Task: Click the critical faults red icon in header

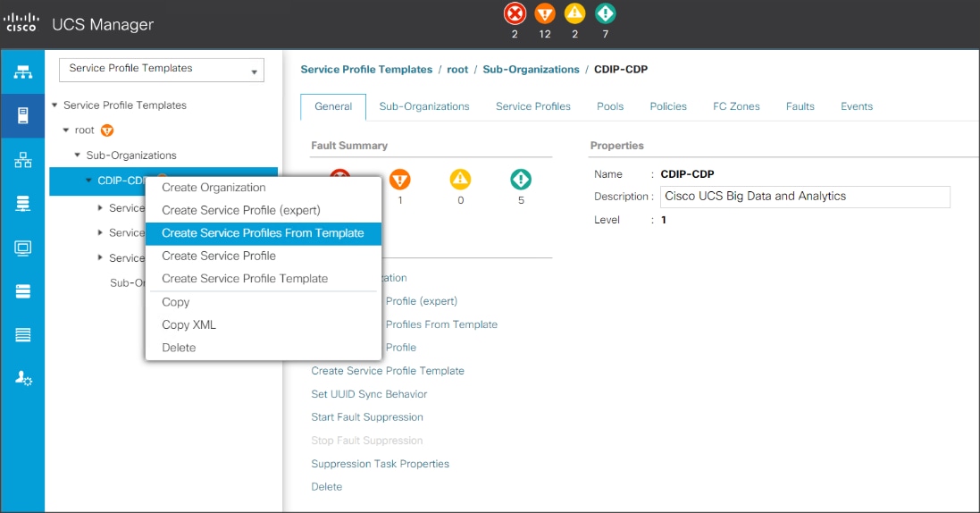Action: pyautogui.click(x=515, y=13)
